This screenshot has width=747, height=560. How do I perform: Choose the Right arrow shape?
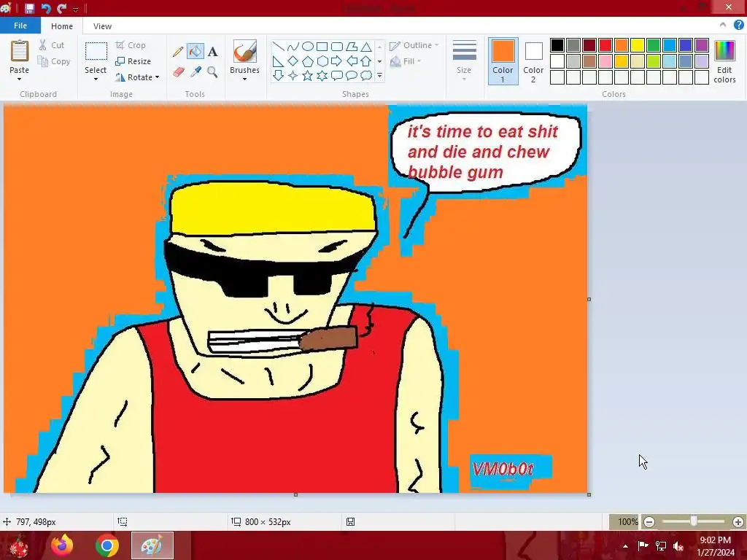click(x=337, y=61)
